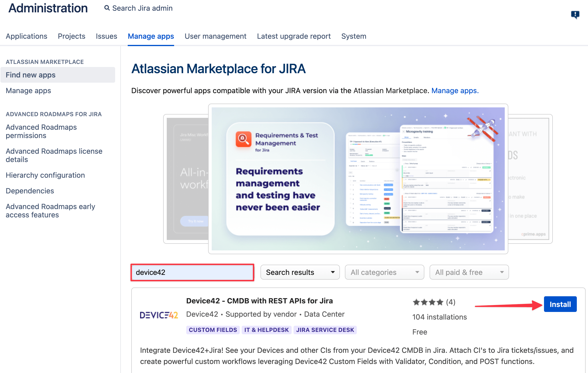Open the All paid & free filter dropdown
The height and width of the screenshot is (373, 588).
click(x=469, y=272)
